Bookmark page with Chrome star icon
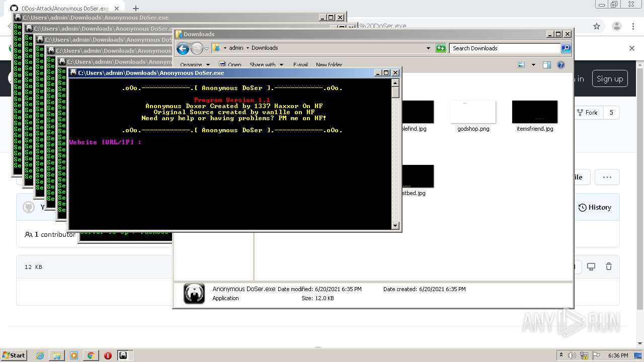 pyautogui.click(x=597, y=26)
